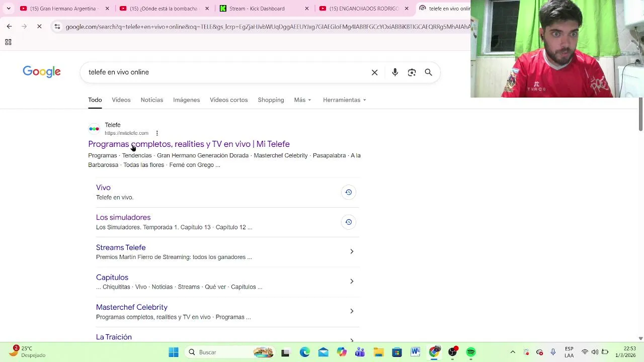
Task: Open the weather widget showing 25°C
Action: point(28,351)
